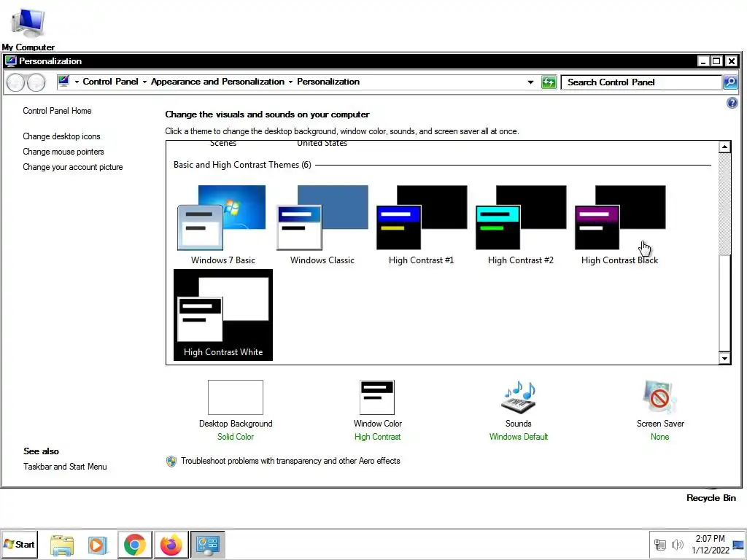747x560 pixels.
Task: Go to Control Panel Home
Action: click(x=57, y=111)
